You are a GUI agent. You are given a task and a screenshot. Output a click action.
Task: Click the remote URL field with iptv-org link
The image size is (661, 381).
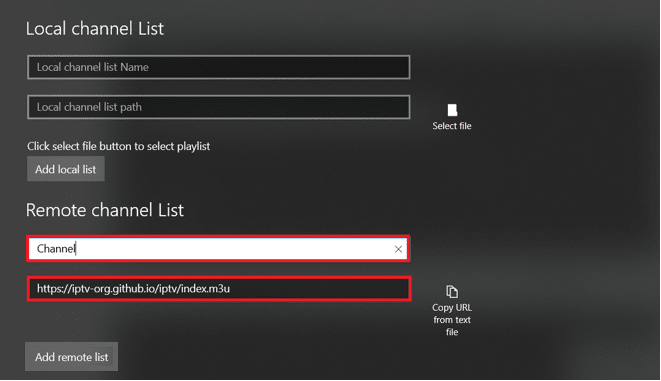(x=218, y=289)
